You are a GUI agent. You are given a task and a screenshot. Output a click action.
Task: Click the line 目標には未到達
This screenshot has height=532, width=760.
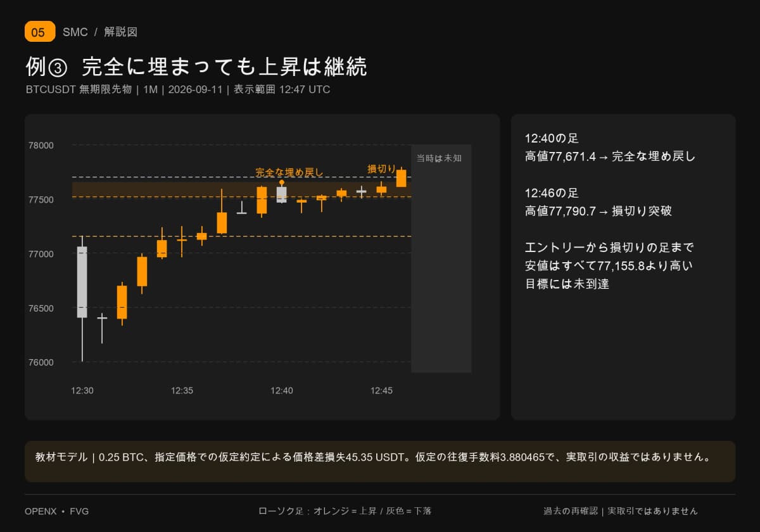pyautogui.click(x=567, y=284)
